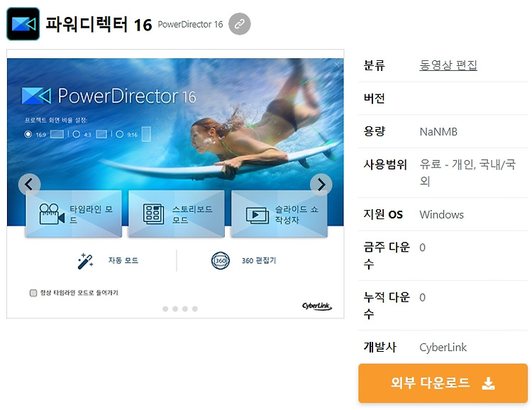Check the always enter timeline mode checkbox
The image size is (532, 410).
[x=33, y=293]
